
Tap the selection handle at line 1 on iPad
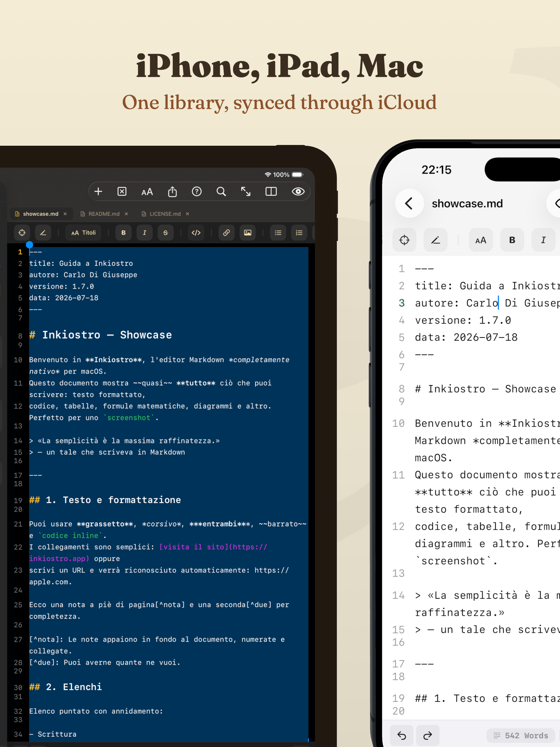(29, 245)
